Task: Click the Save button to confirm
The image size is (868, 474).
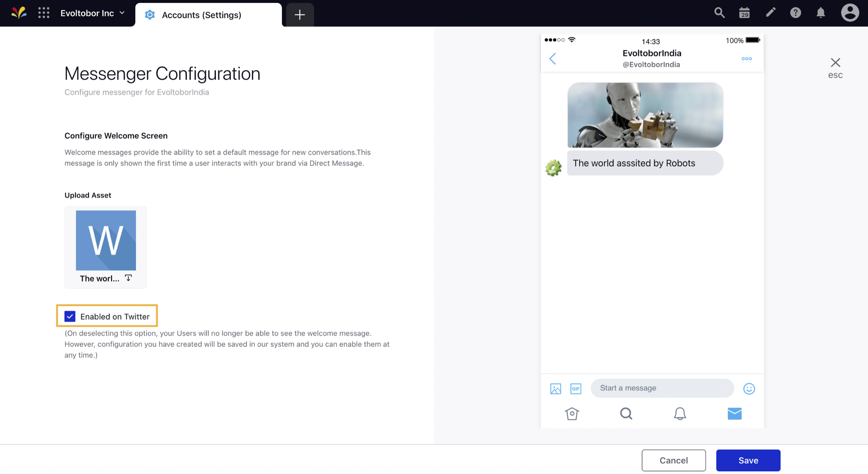Action: [748, 459]
